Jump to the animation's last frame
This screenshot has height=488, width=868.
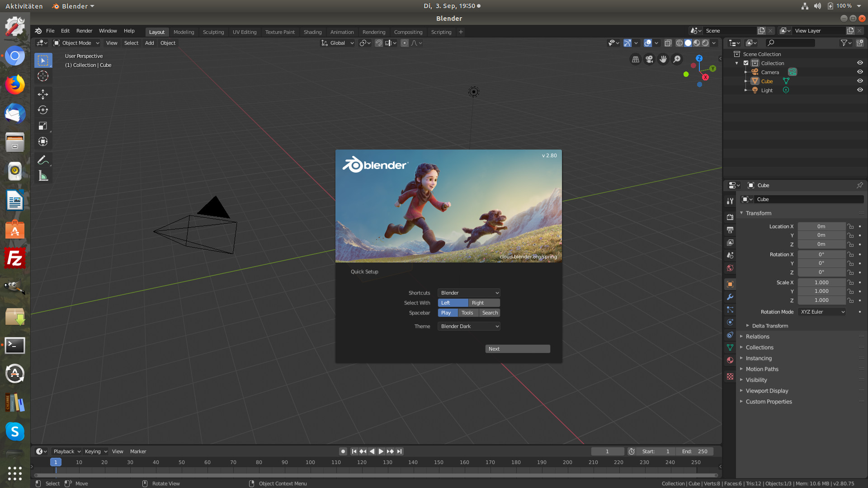pyautogui.click(x=399, y=451)
